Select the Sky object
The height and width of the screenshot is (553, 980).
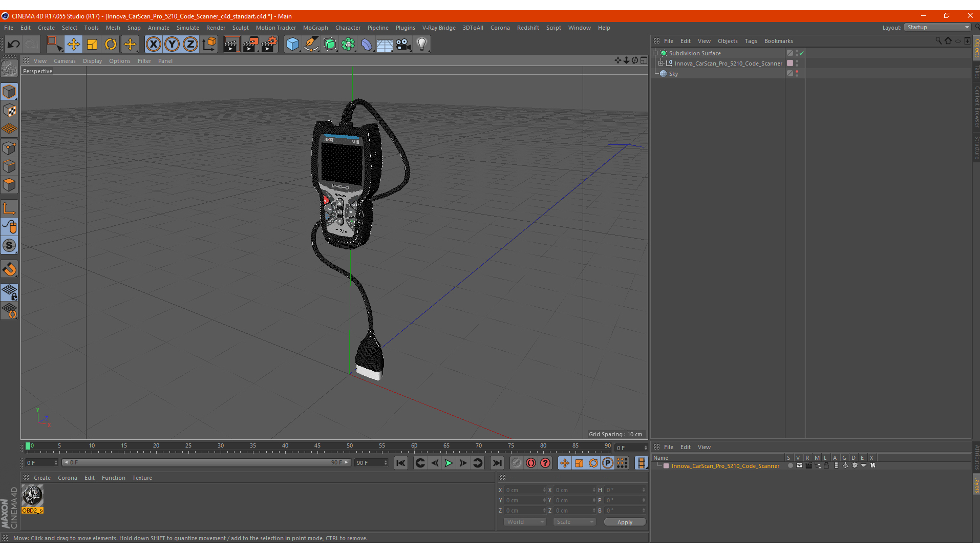pos(673,74)
